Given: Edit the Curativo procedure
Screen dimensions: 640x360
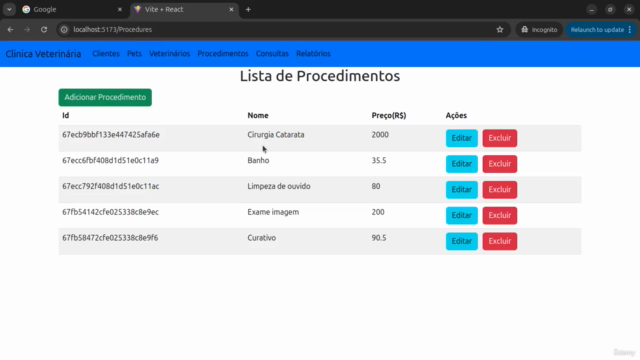Looking at the screenshot, I should click(x=462, y=241).
